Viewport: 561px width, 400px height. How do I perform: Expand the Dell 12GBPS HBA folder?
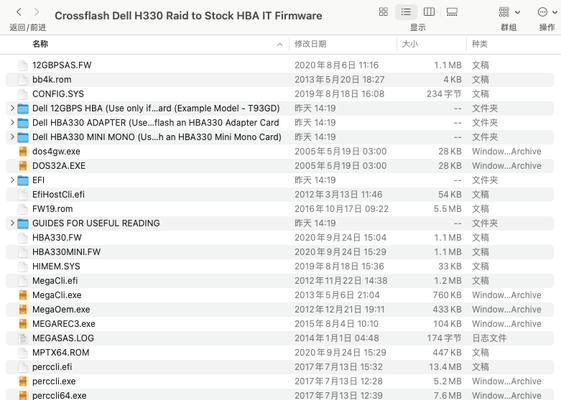coord(12,108)
